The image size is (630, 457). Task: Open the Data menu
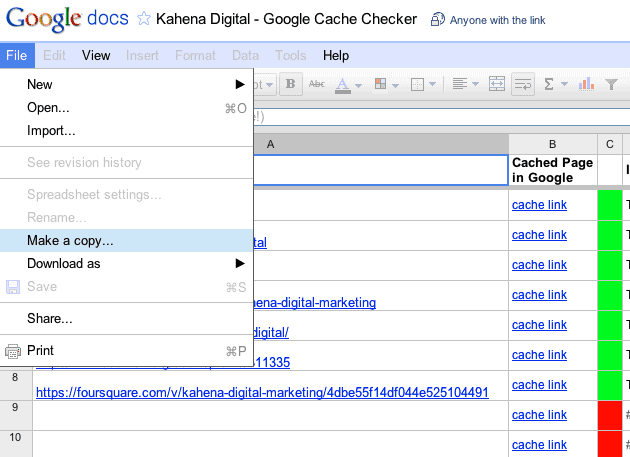245,55
